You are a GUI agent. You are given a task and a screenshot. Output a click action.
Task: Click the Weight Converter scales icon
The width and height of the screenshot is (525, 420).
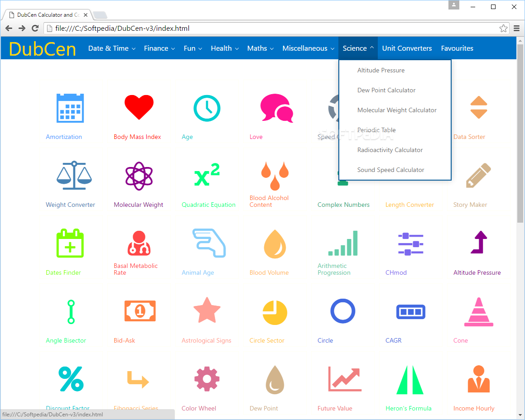tap(74, 175)
